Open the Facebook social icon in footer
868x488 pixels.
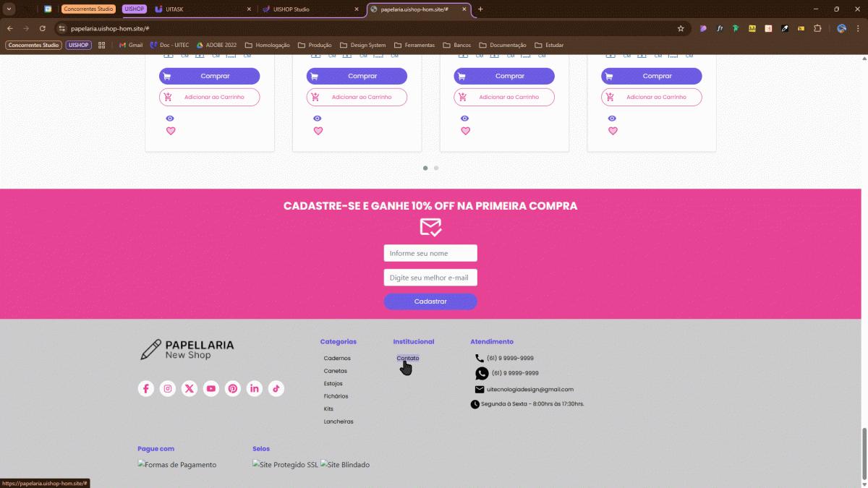click(x=146, y=389)
